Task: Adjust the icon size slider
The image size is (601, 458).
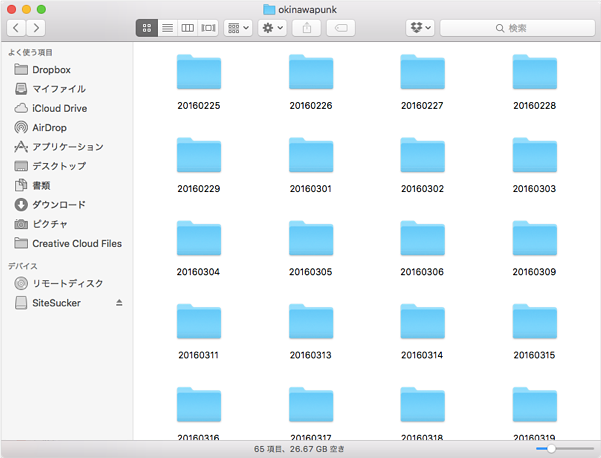Action: (551, 448)
